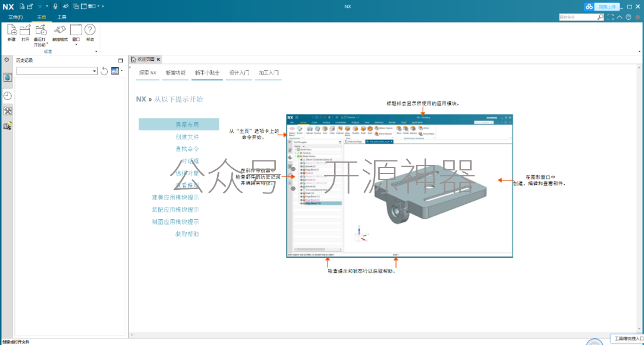Click the touch mode hand icon in title bar
The image size is (644, 345).
[66, 6]
